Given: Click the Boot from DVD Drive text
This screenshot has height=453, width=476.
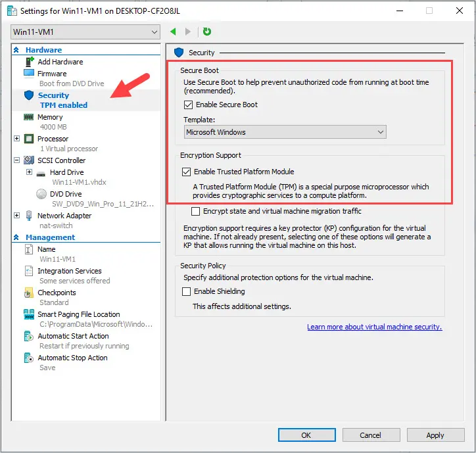Looking at the screenshot, I should (x=72, y=83).
